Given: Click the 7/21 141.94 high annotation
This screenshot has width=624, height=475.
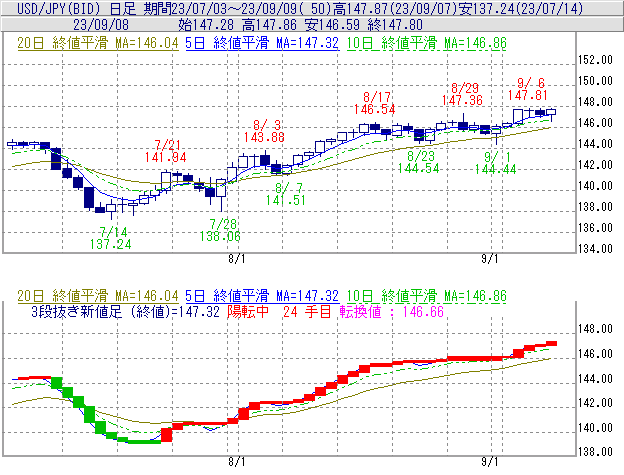Looking at the screenshot, I should [x=166, y=151].
